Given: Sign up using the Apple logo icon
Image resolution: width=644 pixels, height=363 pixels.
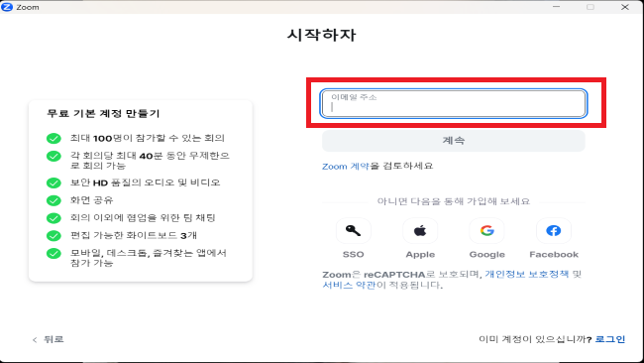Looking at the screenshot, I should point(420,231).
